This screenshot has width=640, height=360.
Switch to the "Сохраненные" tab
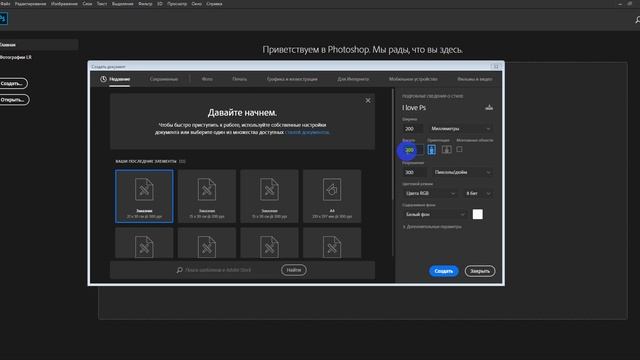[164, 79]
